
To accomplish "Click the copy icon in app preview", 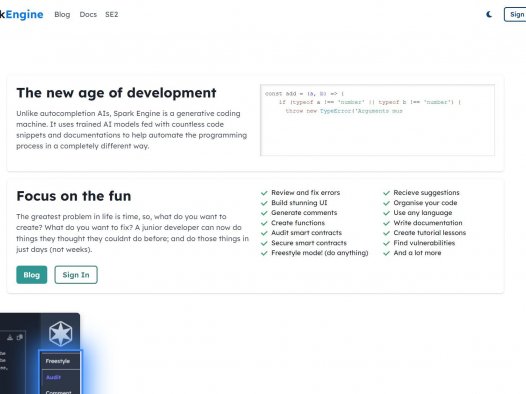I will (x=20, y=337).
